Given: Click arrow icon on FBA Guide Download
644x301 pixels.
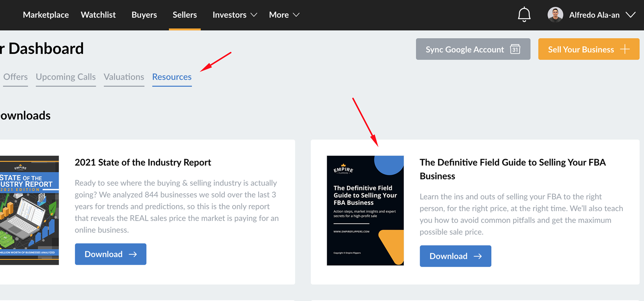Looking at the screenshot, I should (x=478, y=256).
